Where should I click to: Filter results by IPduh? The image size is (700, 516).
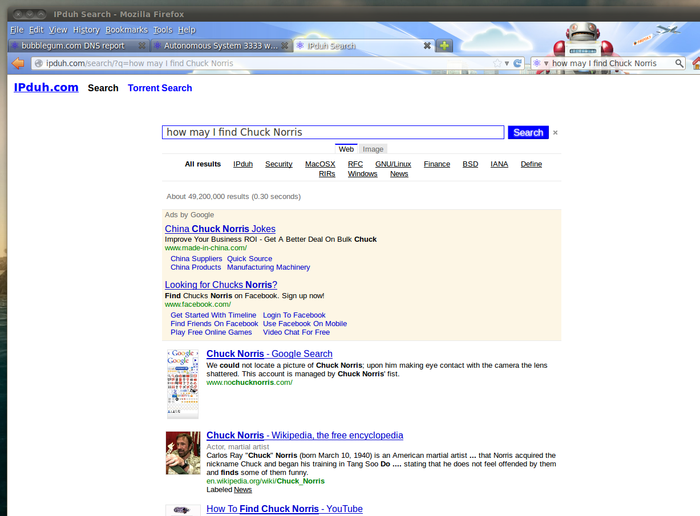243,164
